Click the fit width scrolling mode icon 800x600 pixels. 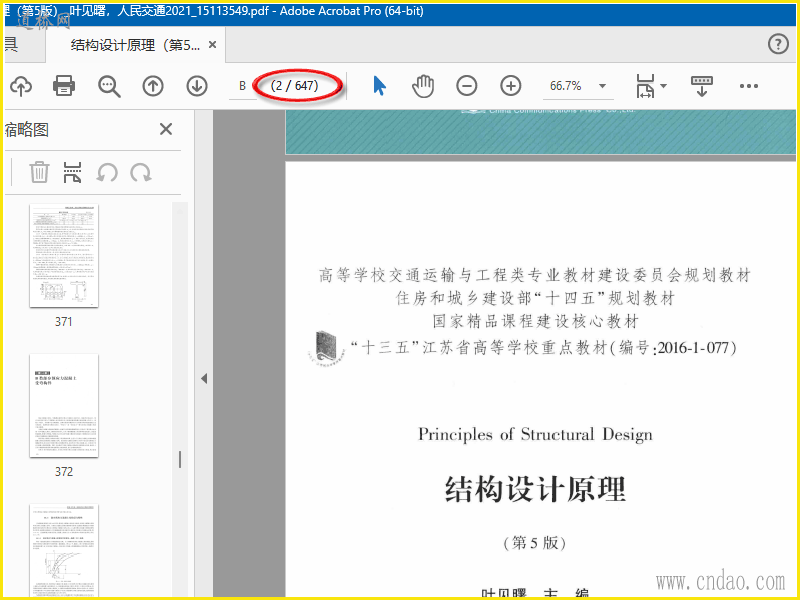click(645, 86)
